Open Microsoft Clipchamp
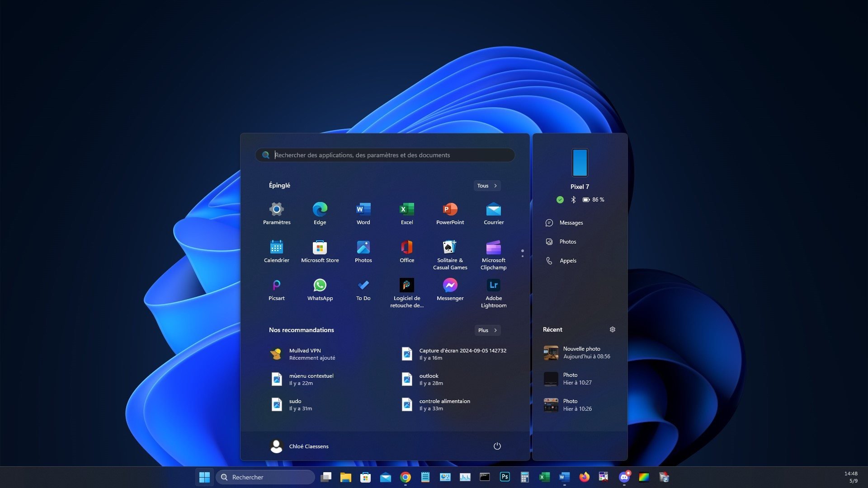 [493, 247]
